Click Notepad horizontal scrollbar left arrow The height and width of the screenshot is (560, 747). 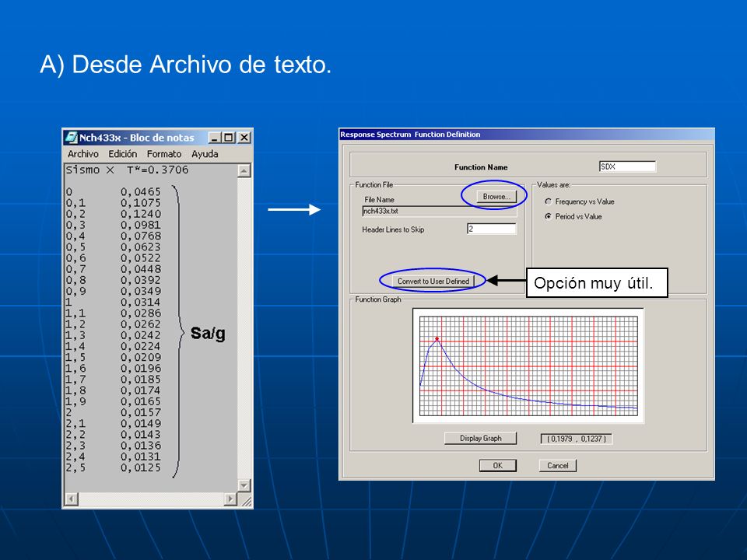[72, 499]
